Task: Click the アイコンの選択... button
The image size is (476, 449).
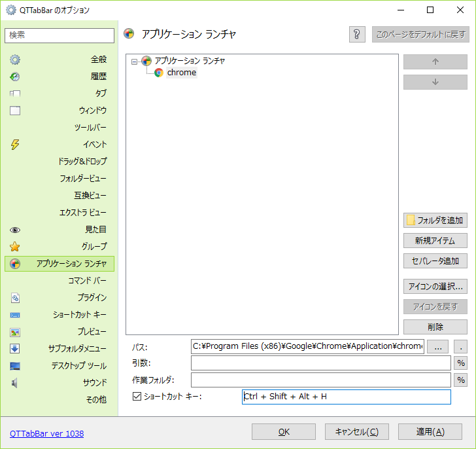Action: pos(435,287)
